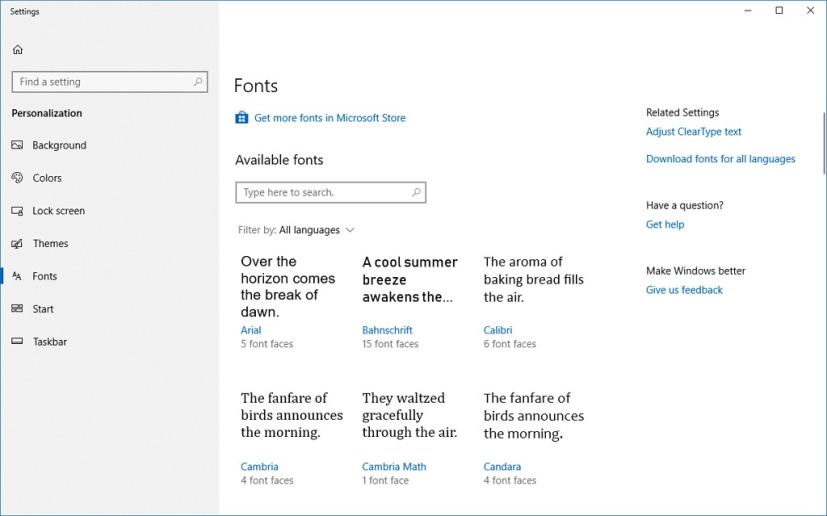Open the Calibri font link
Screen dimensions: 827x516
497,330
